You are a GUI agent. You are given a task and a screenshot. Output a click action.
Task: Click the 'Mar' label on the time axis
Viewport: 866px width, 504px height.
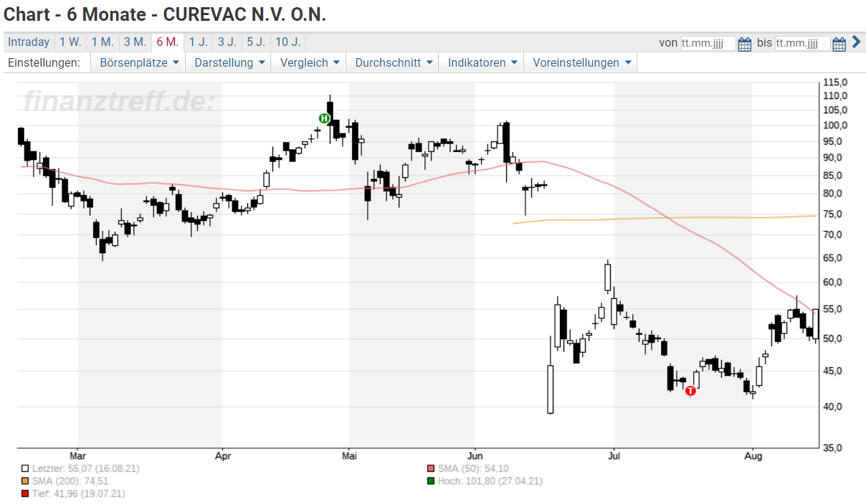(x=78, y=456)
